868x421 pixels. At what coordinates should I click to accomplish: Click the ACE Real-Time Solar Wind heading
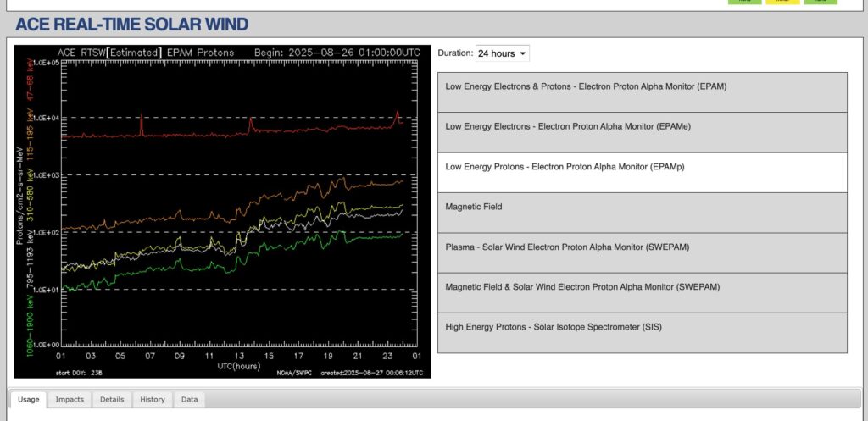[132, 25]
